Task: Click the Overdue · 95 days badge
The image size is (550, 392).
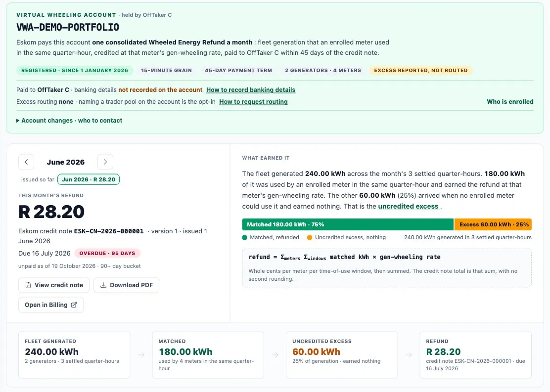Action: pyautogui.click(x=107, y=253)
